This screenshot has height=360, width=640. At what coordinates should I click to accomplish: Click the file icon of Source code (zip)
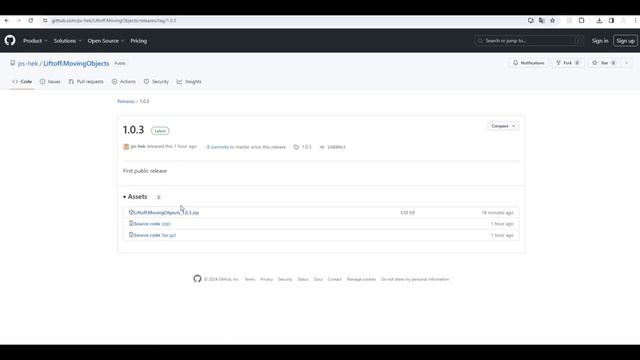click(x=131, y=224)
